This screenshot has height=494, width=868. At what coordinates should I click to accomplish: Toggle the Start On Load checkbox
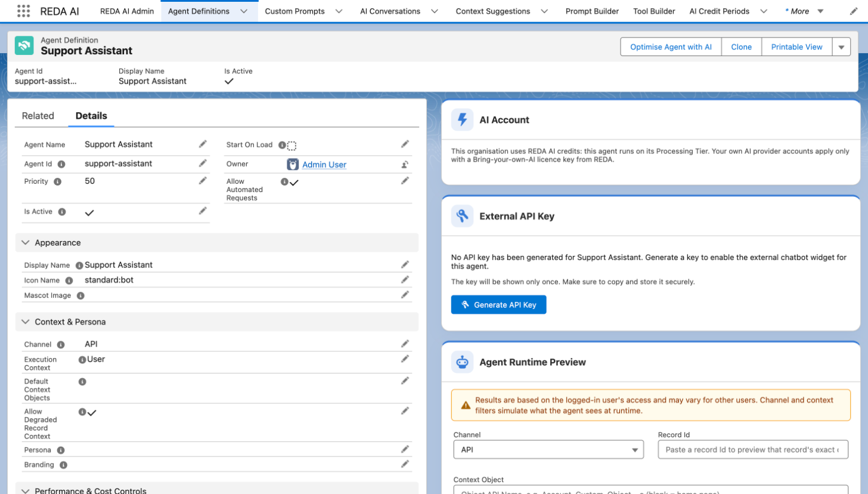292,146
